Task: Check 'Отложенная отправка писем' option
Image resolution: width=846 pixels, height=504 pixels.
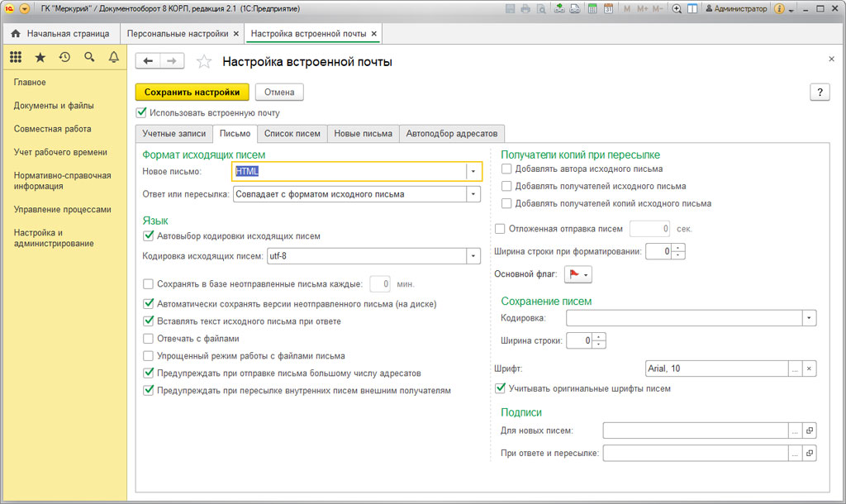Action: [499, 229]
